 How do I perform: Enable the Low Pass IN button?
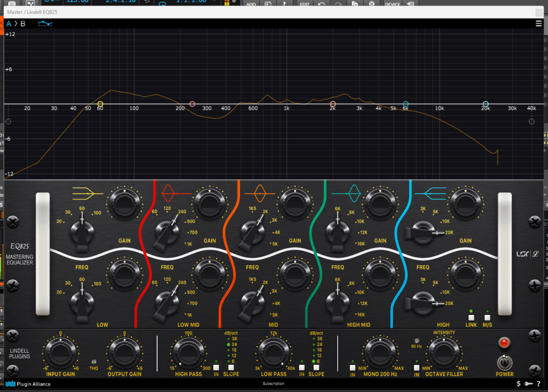pyautogui.click(x=301, y=367)
